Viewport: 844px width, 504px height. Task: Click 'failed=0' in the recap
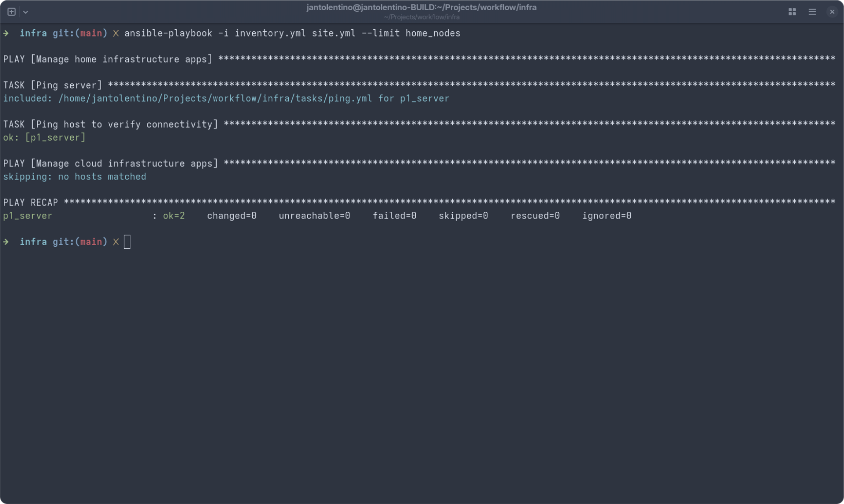tap(395, 216)
